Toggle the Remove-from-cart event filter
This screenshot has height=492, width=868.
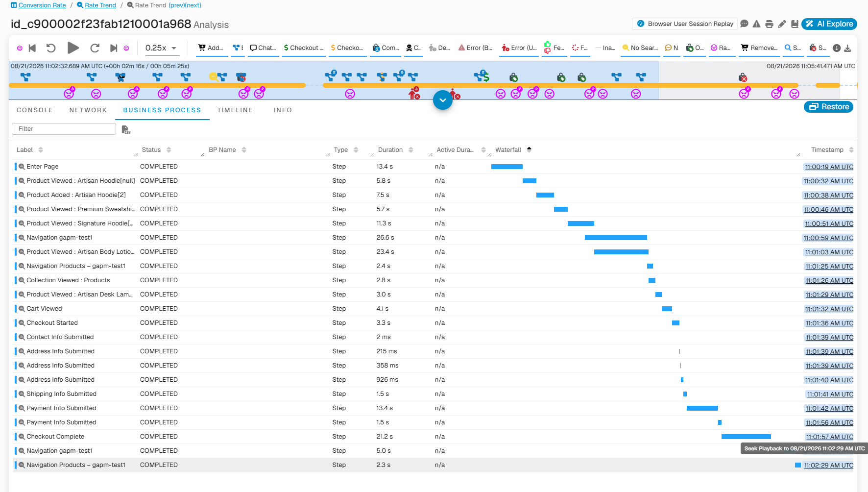point(759,48)
